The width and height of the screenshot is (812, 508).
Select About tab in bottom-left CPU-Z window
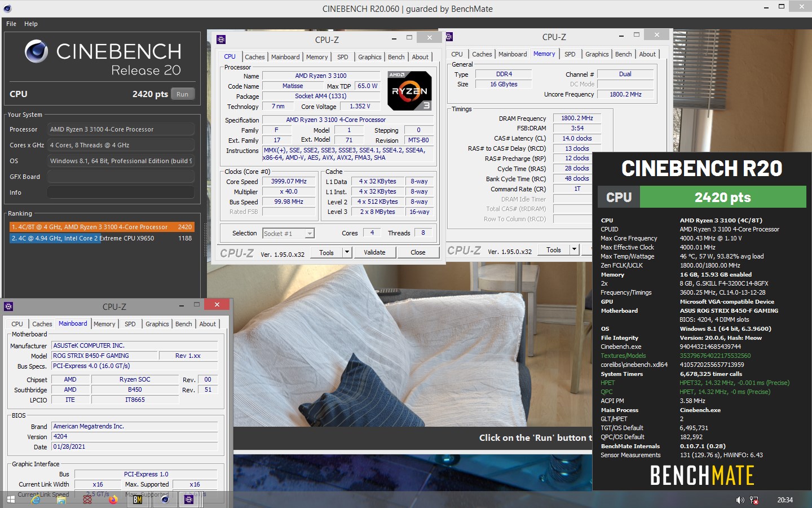208,324
